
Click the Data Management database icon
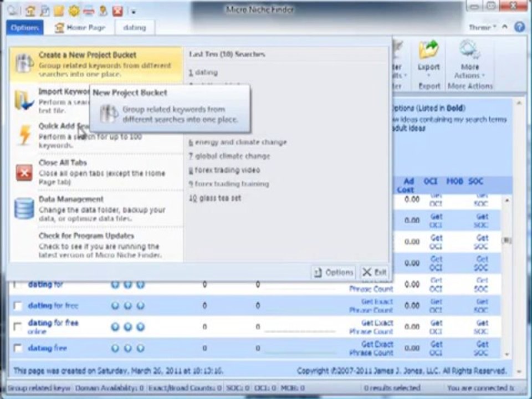(x=24, y=208)
